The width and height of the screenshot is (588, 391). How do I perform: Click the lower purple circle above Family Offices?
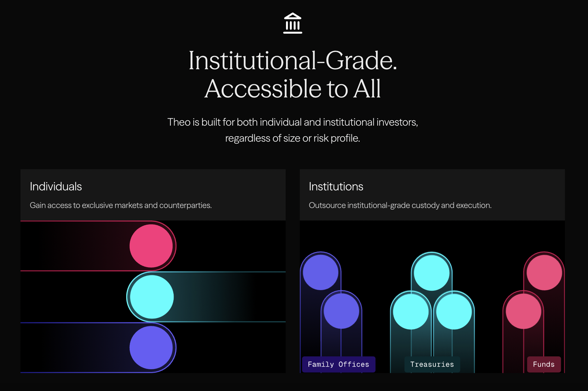pos(341,311)
